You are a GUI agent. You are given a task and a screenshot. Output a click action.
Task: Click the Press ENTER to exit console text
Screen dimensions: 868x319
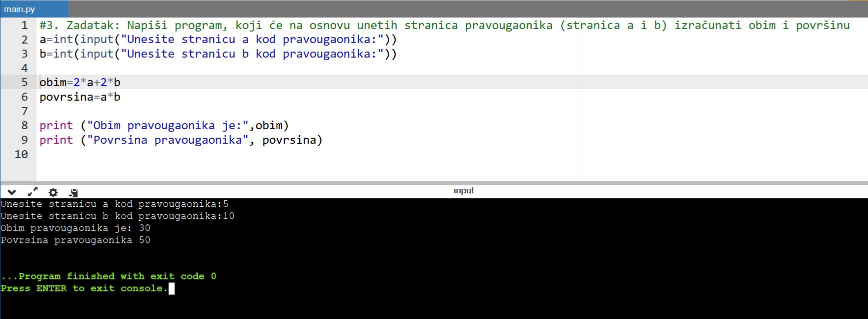tap(84, 288)
